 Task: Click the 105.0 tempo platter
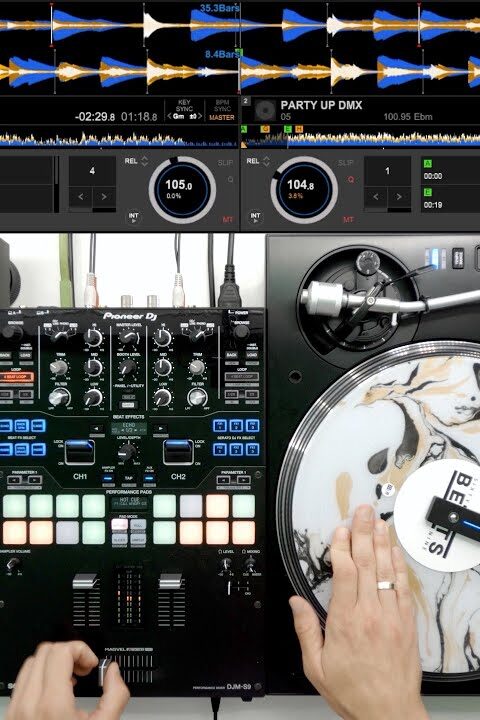pos(182,189)
